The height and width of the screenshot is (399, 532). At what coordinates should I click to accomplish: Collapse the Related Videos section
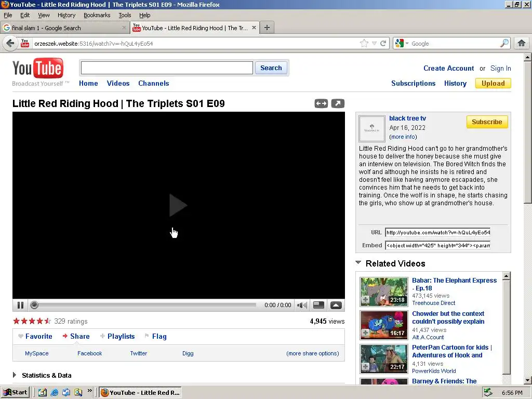[358, 262]
